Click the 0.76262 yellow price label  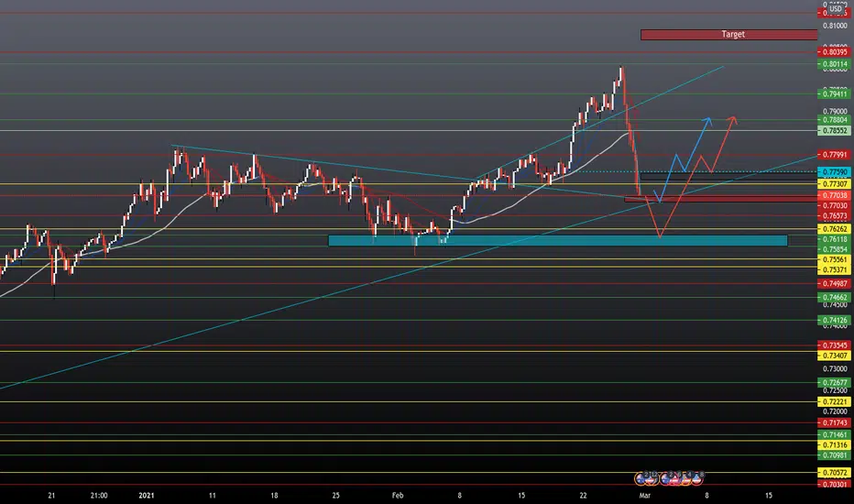(835, 229)
